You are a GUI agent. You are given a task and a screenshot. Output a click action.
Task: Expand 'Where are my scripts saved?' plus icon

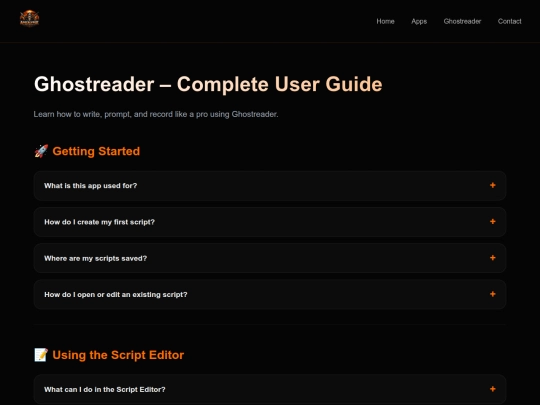[492, 258]
